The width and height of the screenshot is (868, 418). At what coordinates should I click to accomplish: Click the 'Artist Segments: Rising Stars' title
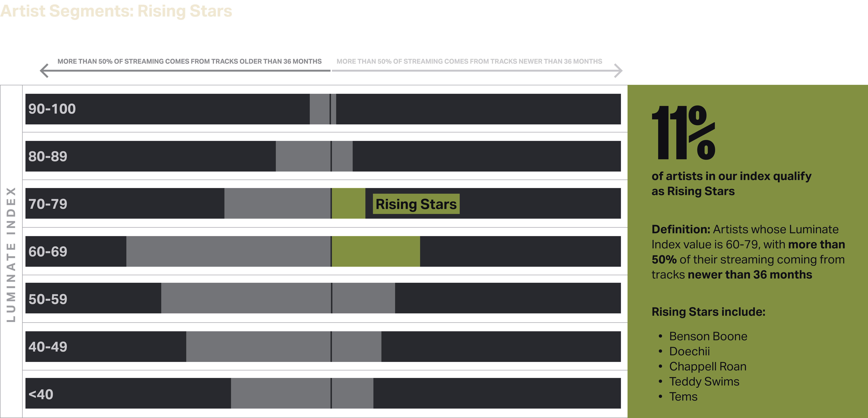pyautogui.click(x=116, y=11)
